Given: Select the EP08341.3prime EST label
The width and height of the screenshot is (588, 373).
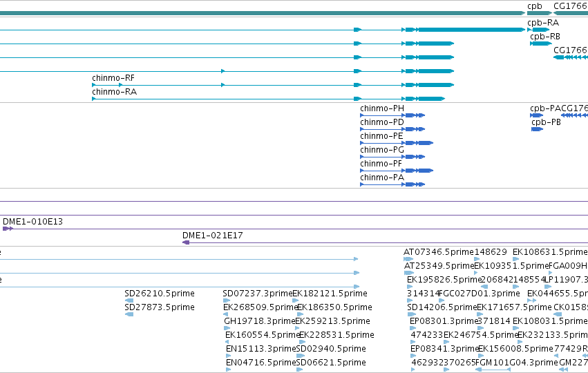Looking at the screenshot, I should (444, 349).
